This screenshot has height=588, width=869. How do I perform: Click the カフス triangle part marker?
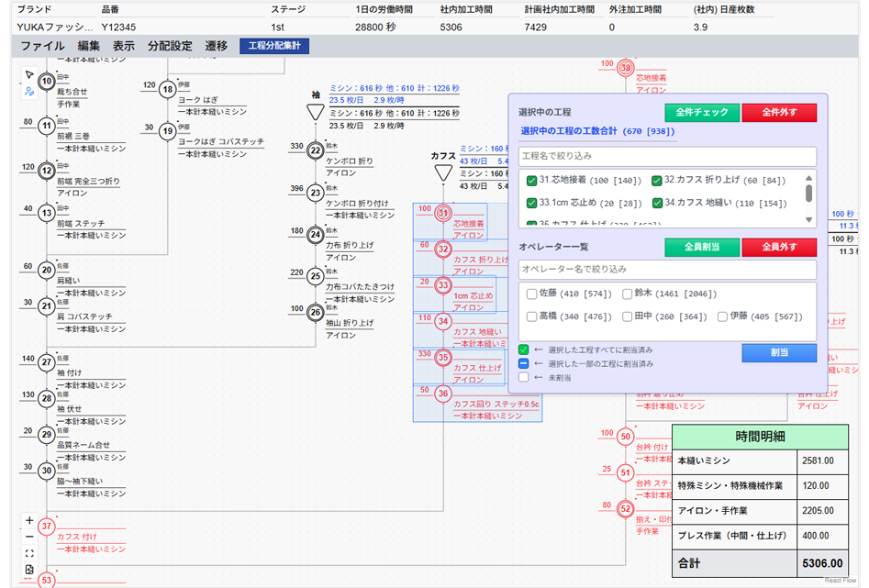[x=443, y=173]
